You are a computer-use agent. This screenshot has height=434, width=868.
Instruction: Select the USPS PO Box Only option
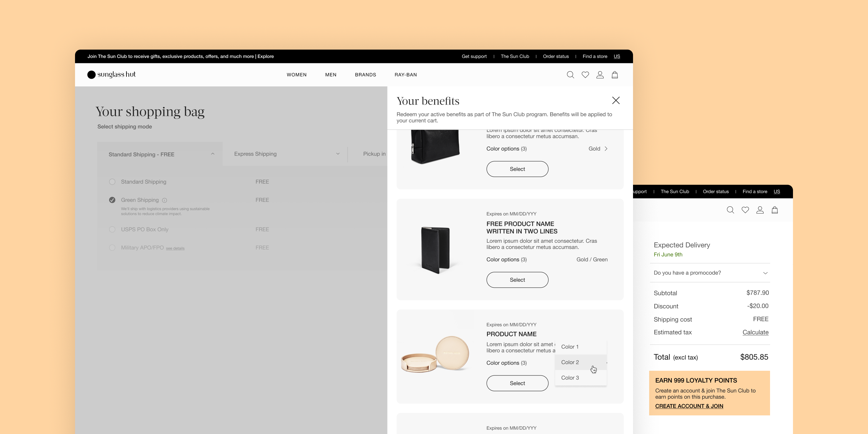pos(112,229)
